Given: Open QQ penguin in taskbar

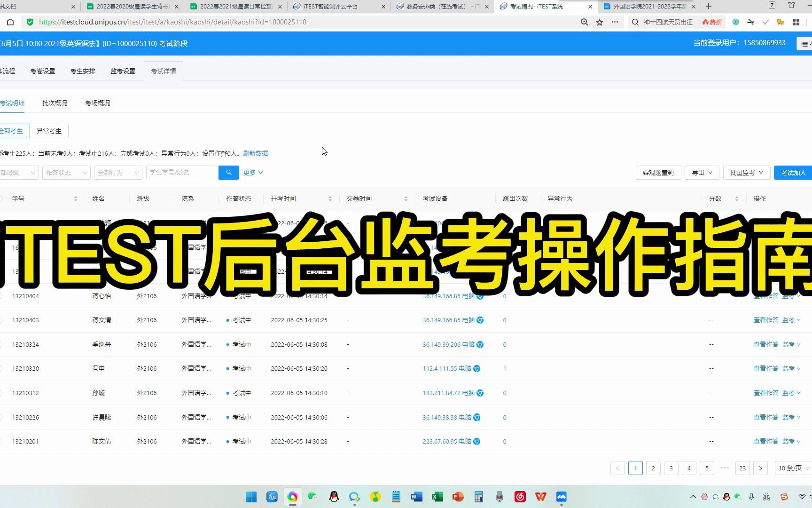Looking at the screenshot, I should (334, 497).
